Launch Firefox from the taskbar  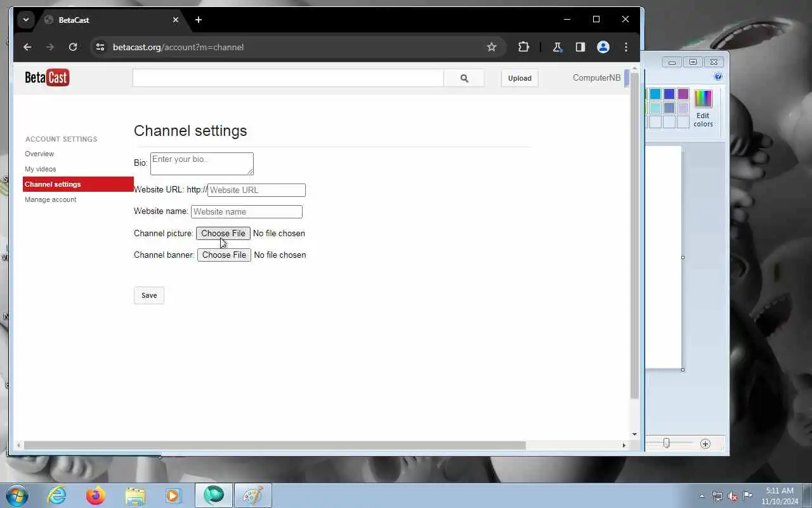tap(96, 495)
